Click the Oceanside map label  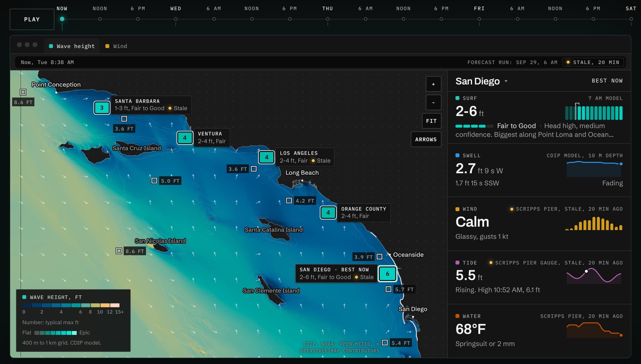point(408,255)
